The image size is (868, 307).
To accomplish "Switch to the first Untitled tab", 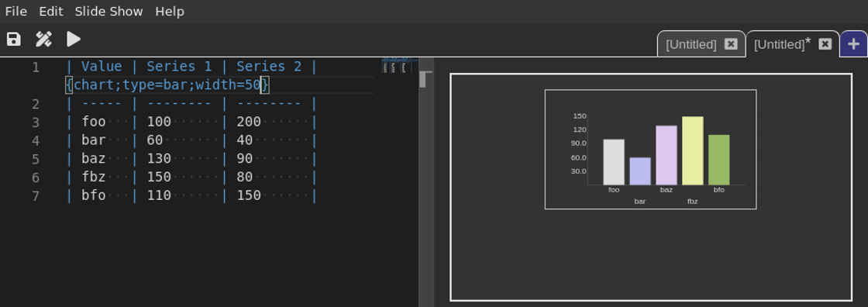I will (691, 44).
